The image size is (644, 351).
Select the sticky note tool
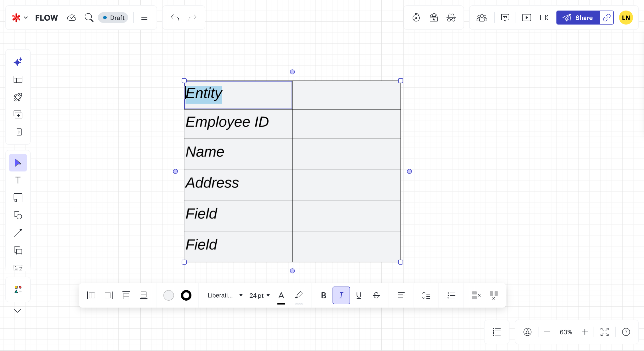coord(18,198)
